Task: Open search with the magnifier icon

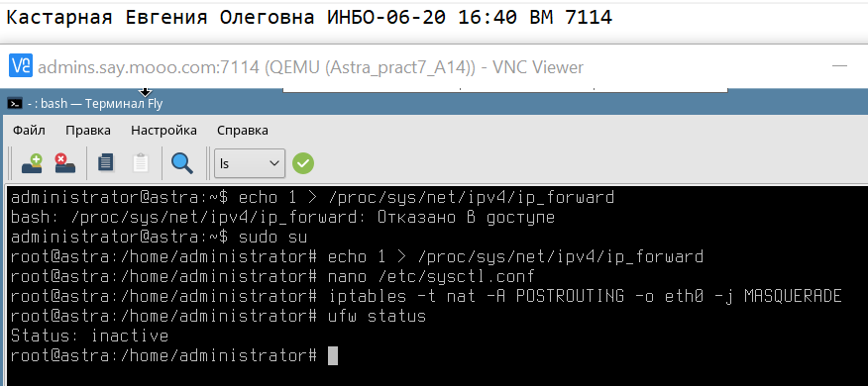Action: (x=181, y=163)
